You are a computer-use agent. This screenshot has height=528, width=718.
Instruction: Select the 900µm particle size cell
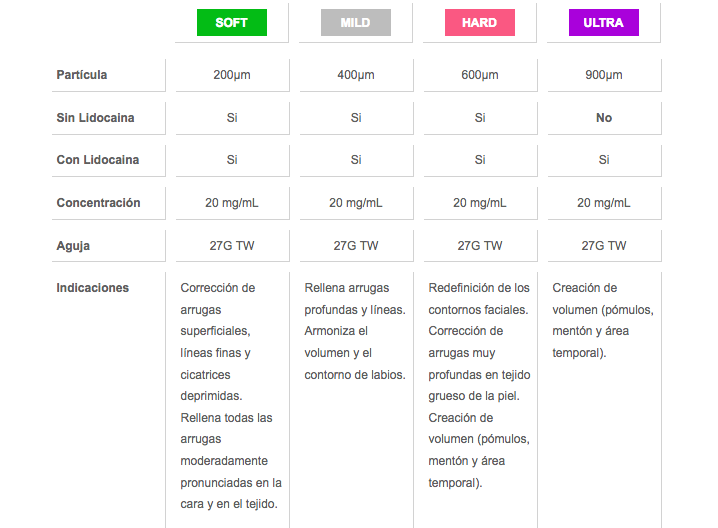604,75
